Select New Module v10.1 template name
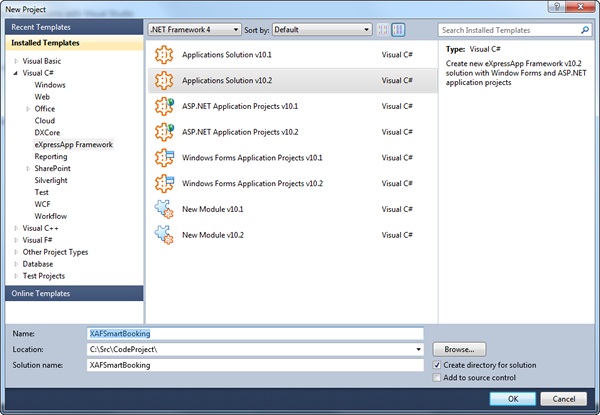 212,209
